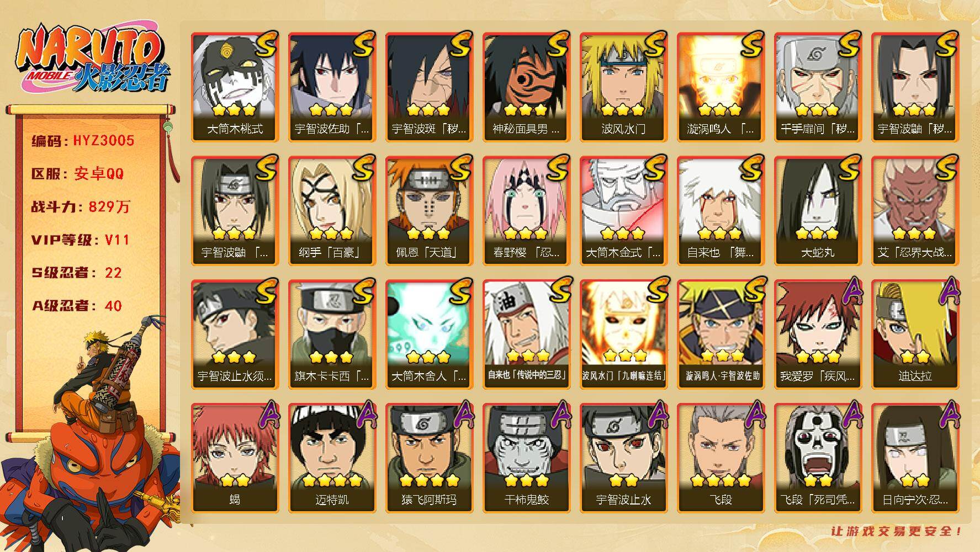Select the 干柿鬼鲛 ninja card
The width and height of the screenshot is (980, 552).
click(526, 458)
